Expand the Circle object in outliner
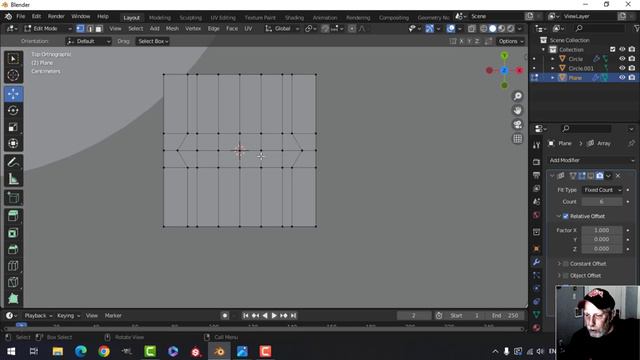The image size is (640, 360). tap(553, 59)
